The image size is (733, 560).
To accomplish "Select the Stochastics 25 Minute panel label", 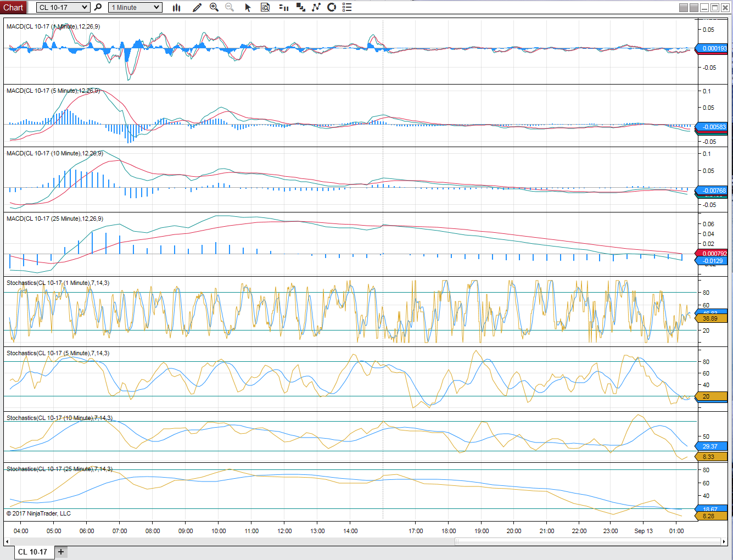I will [x=59, y=469].
